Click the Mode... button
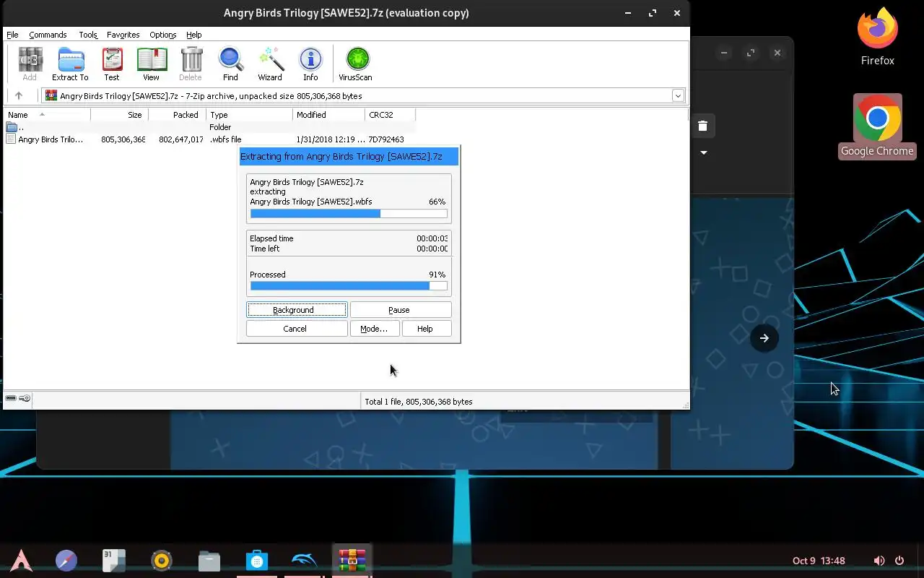This screenshot has height=578, width=924. [x=374, y=329]
